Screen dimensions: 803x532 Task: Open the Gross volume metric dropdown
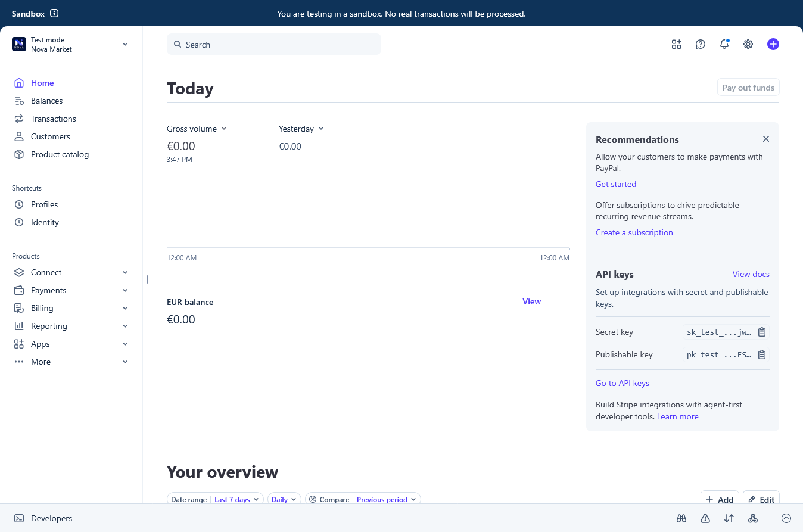point(197,129)
